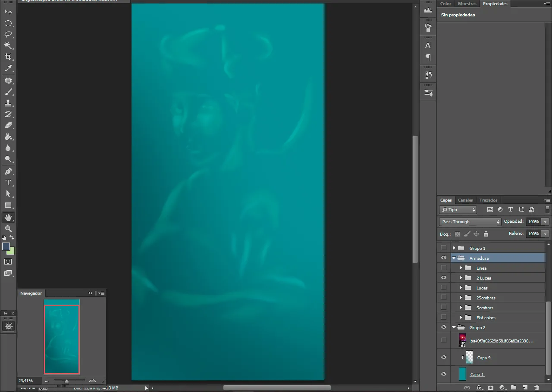Hide the Capa 9 layer
The height and width of the screenshot is (392, 552).
pyautogui.click(x=443, y=358)
